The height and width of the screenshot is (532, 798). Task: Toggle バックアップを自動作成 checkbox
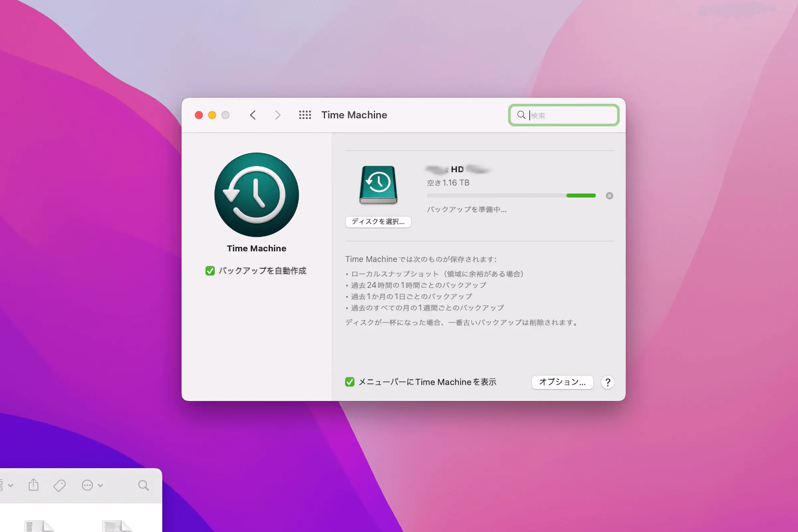(210, 271)
